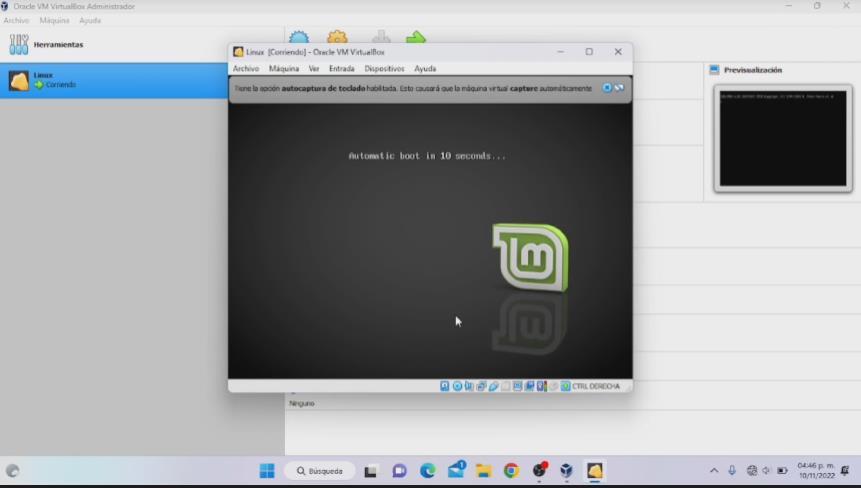Open File Explorer from taskbar
The height and width of the screenshot is (488, 861).
[483, 471]
